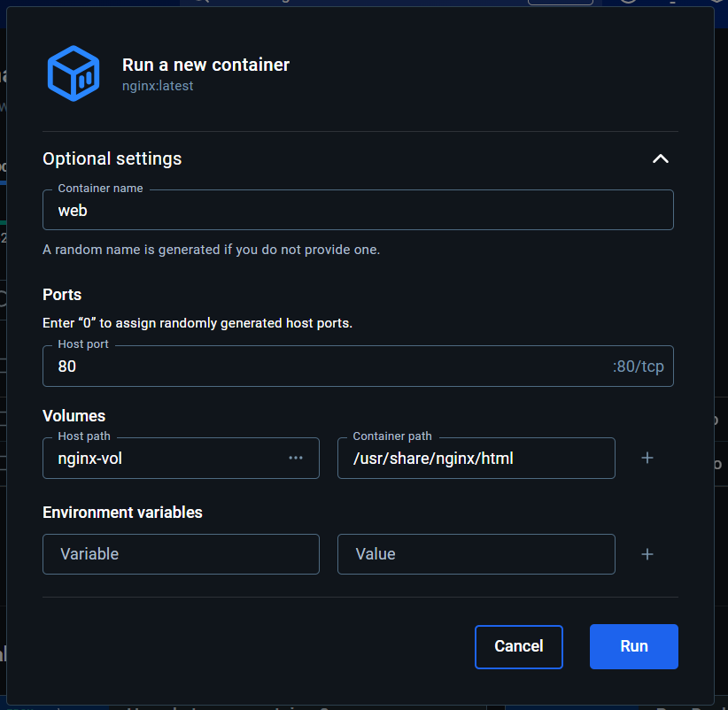Click the Docker container cube icon

(x=72, y=73)
